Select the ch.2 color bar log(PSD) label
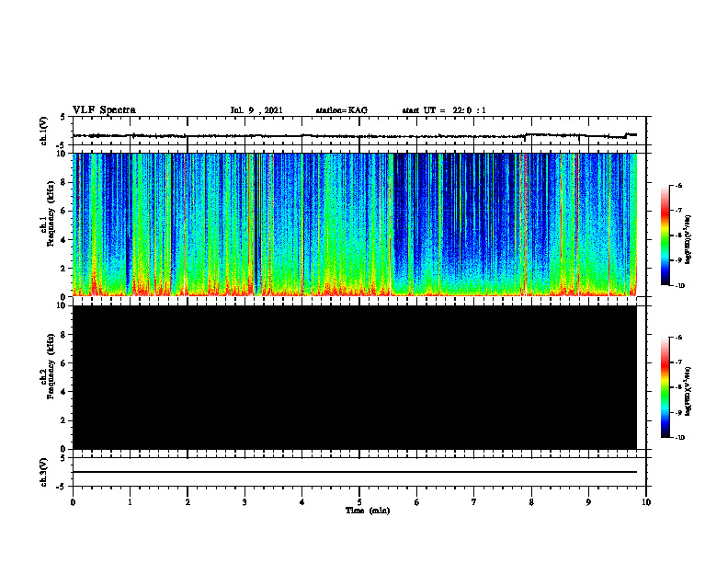Image resolution: width=728 pixels, height=563 pixels. point(688,391)
